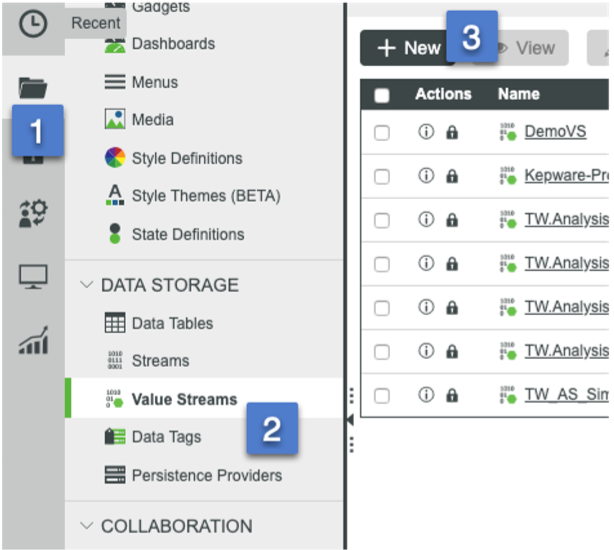The height and width of the screenshot is (550, 614).
Task: Check the third TW.Analysis row checkbox
Action: click(382, 308)
